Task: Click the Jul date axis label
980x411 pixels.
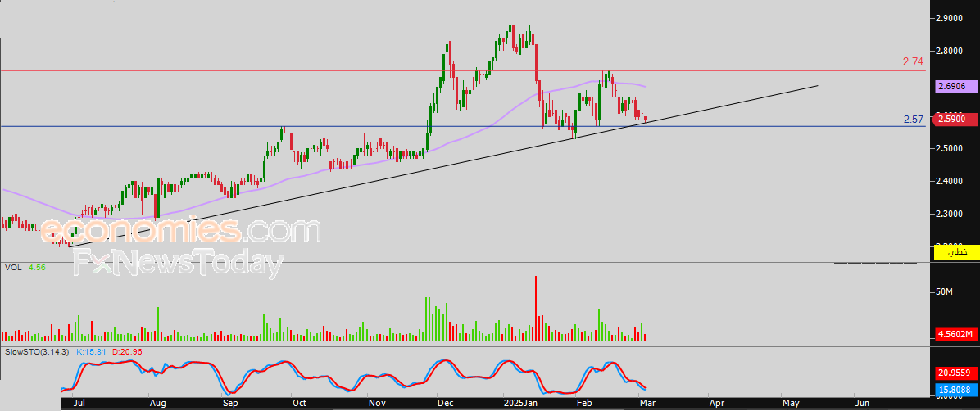Action: coord(79,404)
